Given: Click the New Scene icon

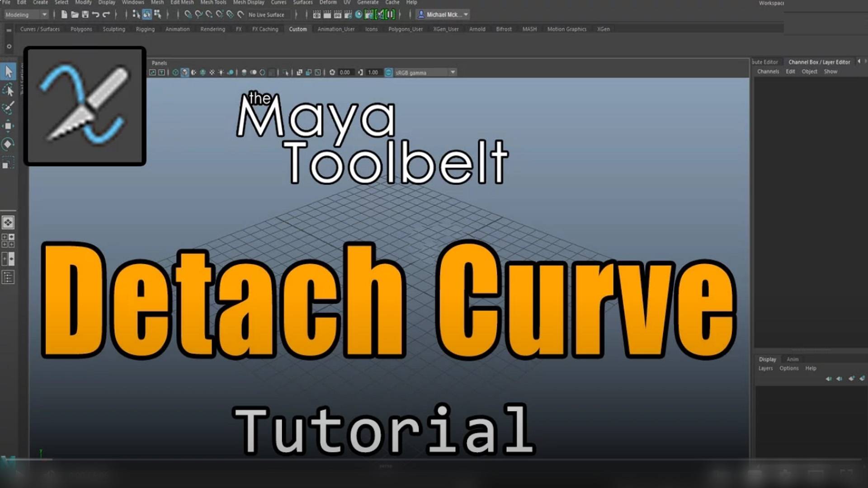Looking at the screenshot, I should point(64,14).
